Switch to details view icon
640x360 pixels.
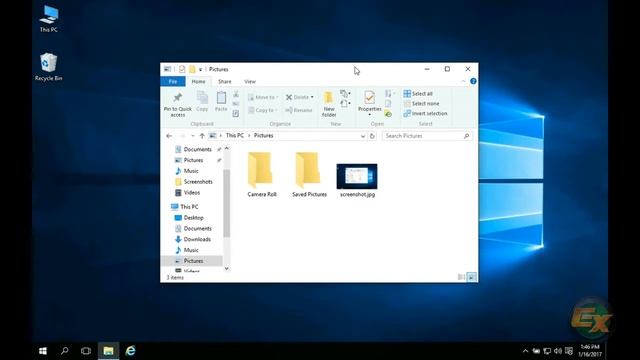click(461, 277)
